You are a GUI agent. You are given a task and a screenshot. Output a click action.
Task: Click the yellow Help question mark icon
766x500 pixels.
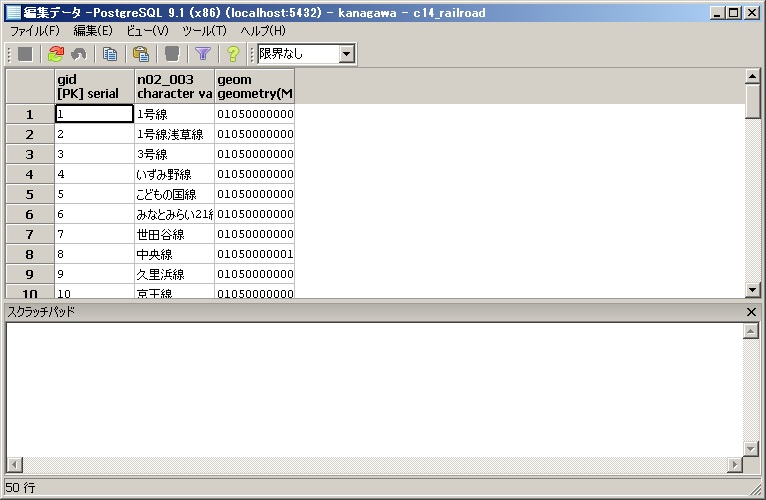[233, 54]
